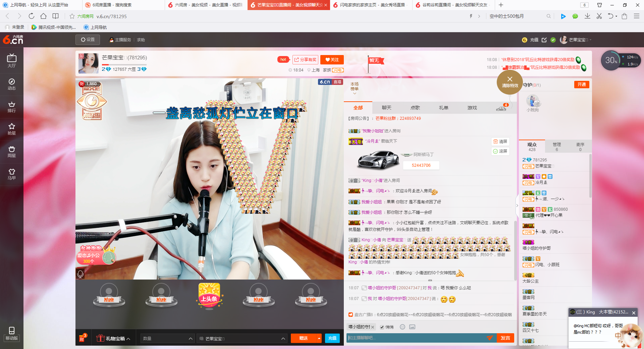The height and width of the screenshot is (349, 644).
Task: Click the 发言 send message button
Action: coord(505,338)
